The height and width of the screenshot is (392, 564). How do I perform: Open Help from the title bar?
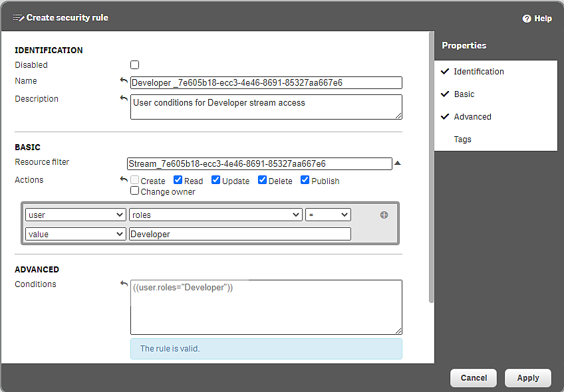tap(537, 18)
